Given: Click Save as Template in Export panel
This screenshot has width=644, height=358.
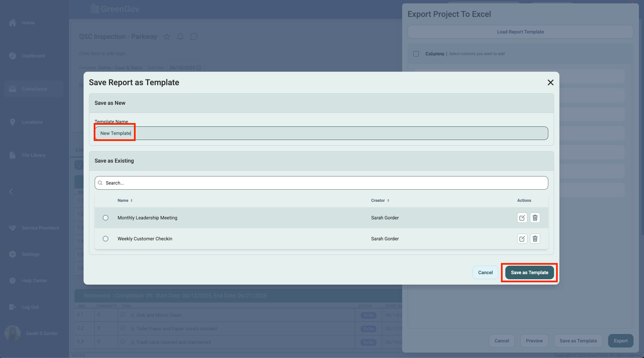Looking at the screenshot, I should 578,341.
